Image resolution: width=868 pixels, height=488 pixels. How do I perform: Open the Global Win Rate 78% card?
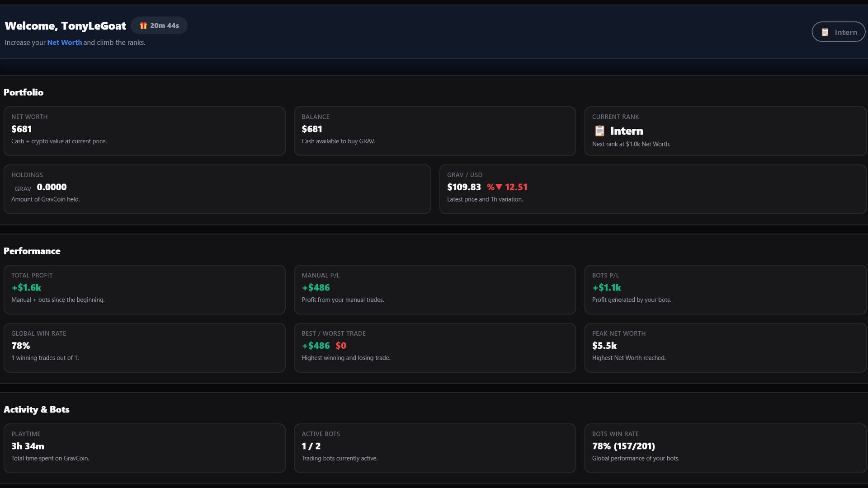point(144,347)
